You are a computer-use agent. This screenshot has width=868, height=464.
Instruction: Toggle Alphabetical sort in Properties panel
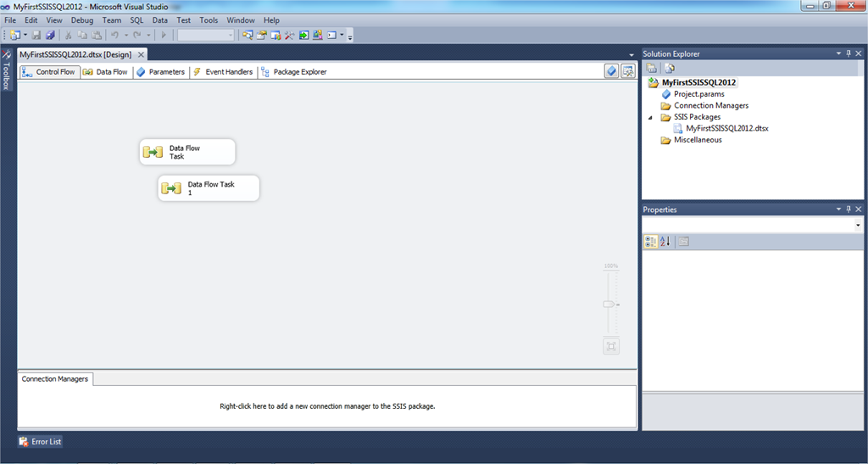click(x=665, y=242)
